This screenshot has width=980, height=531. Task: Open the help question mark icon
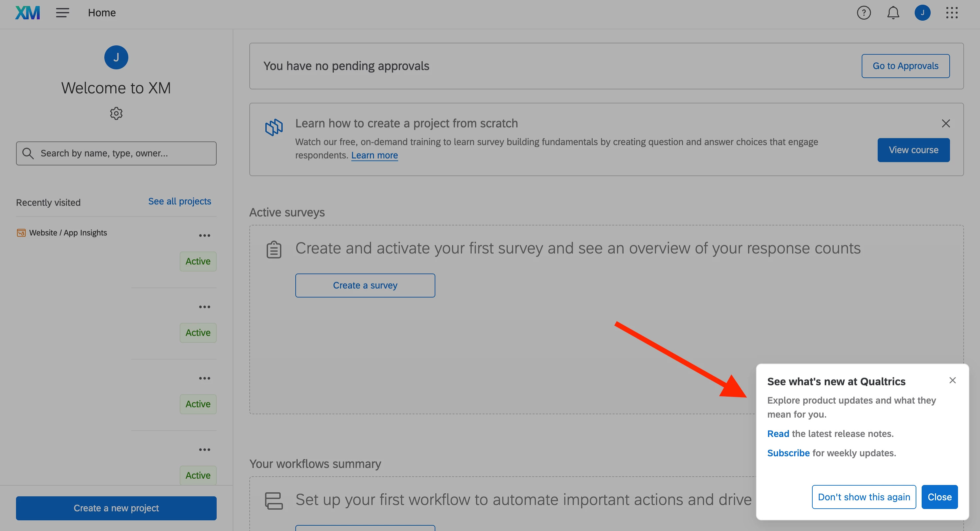[864, 13]
